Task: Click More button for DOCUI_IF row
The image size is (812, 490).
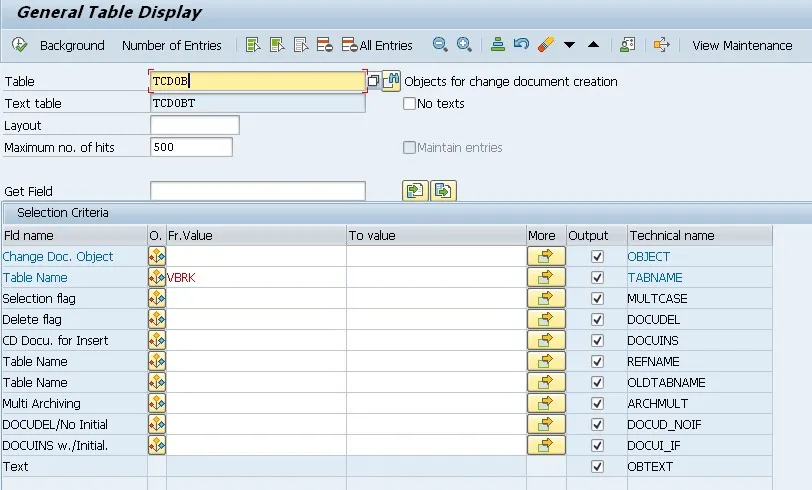Action: pyautogui.click(x=546, y=445)
